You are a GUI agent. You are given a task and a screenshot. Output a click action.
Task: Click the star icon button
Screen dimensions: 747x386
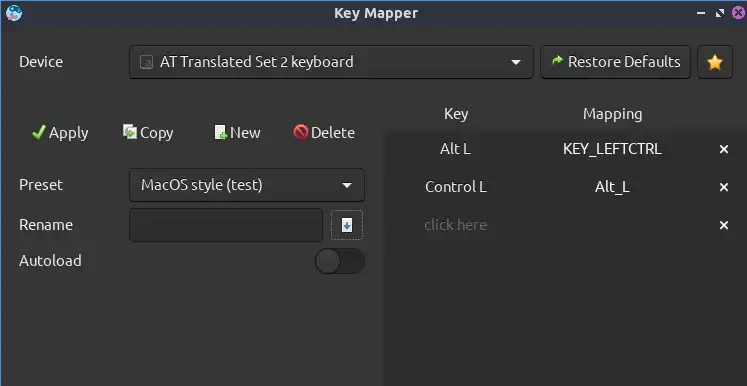(715, 62)
